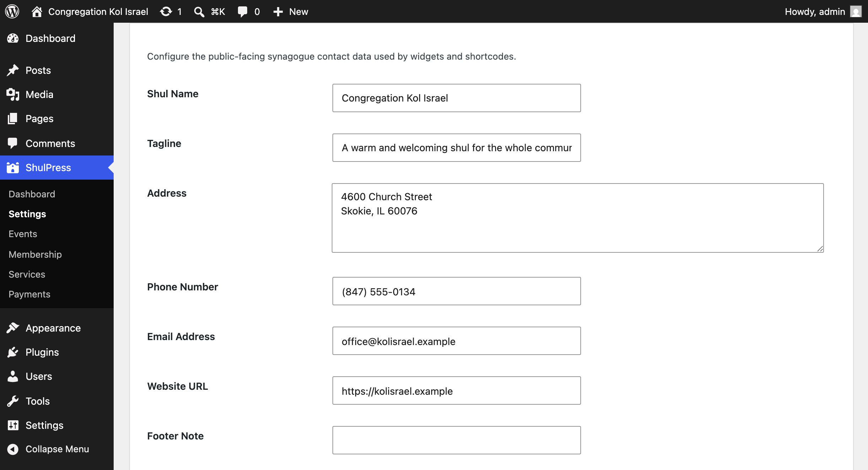Click the Appearance paintbrush icon
This screenshot has height=470, width=868.
13,328
